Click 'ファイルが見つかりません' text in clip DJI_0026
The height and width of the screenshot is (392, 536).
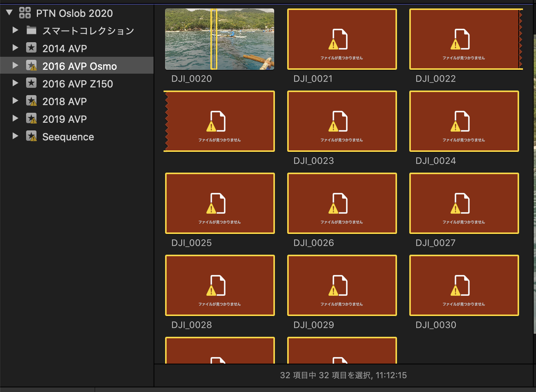pos(342,222)
